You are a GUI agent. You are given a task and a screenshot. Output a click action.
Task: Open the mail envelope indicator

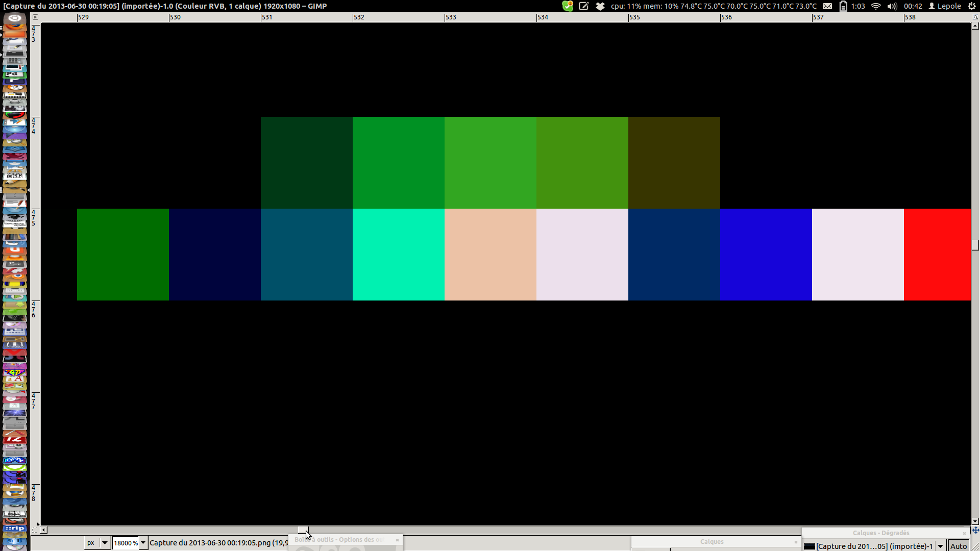pos(827,6)
